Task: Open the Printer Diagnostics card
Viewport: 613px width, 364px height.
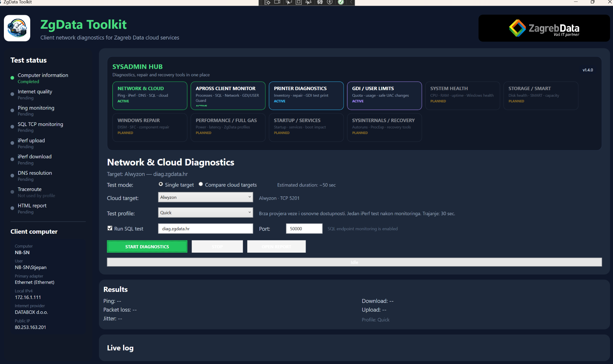Action: pyautogui.click(x=306, y=96)
